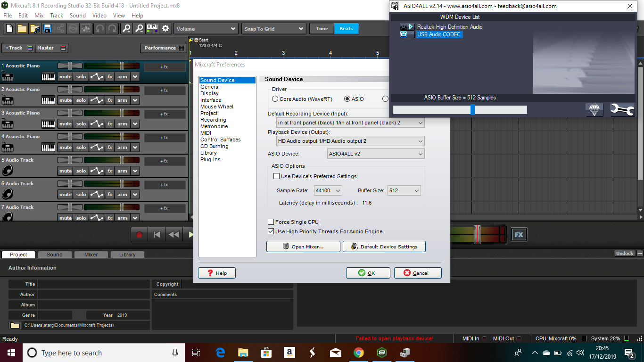Switch timeline display to Time mode

pos(322,29)
